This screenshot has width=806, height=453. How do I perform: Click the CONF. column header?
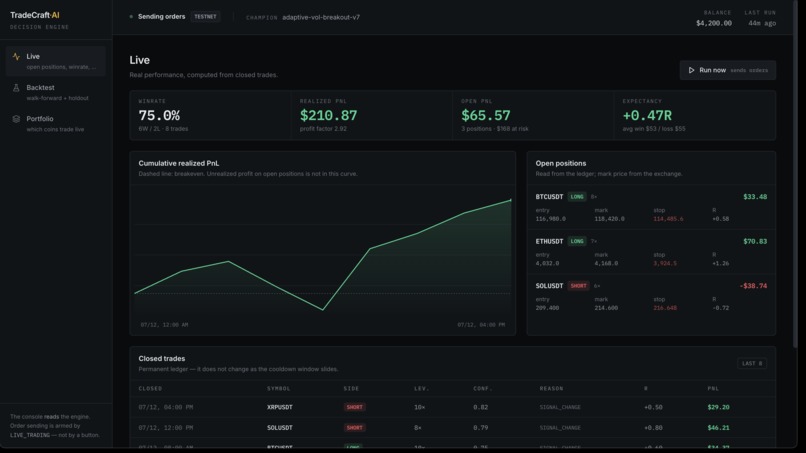click(483, 388)
